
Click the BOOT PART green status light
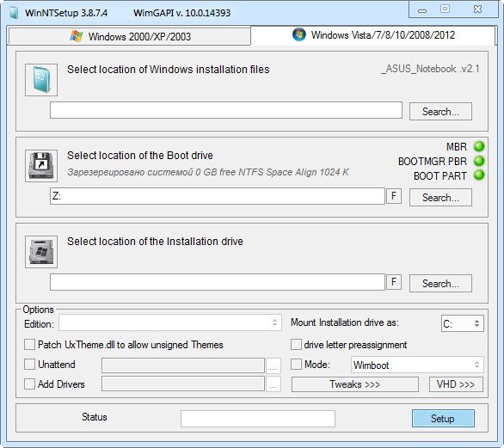tap(479, 175)
